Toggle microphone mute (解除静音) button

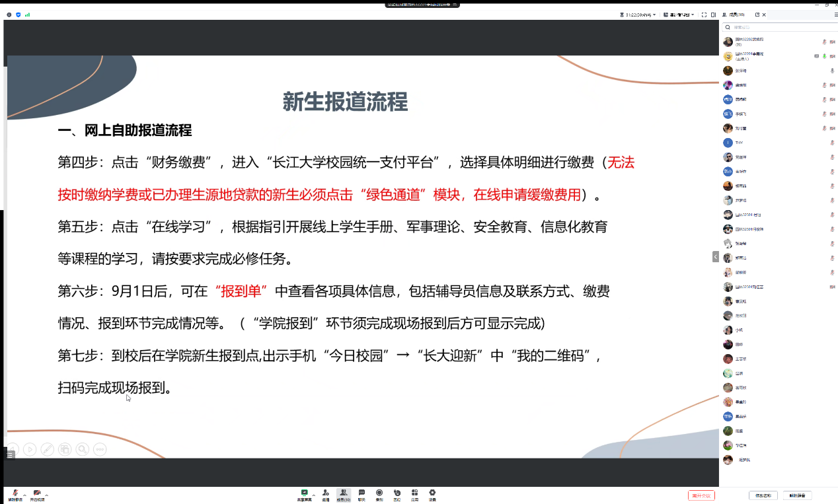pos(15,495)
